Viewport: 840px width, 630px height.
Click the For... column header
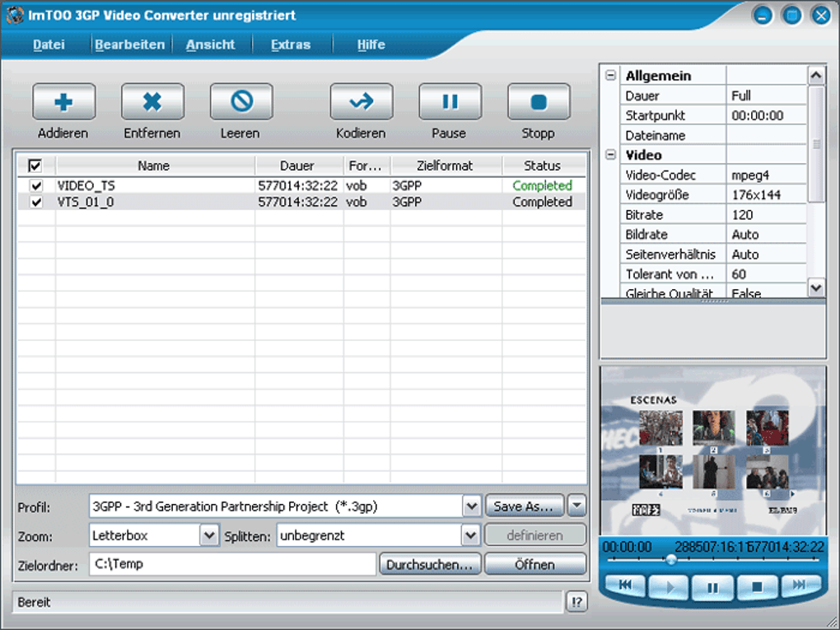[366, 166]
